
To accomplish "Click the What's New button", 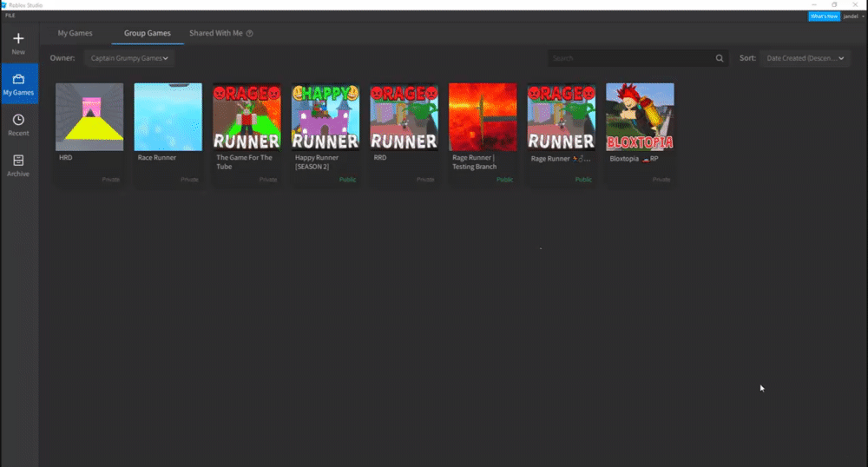I will point(824,16).
